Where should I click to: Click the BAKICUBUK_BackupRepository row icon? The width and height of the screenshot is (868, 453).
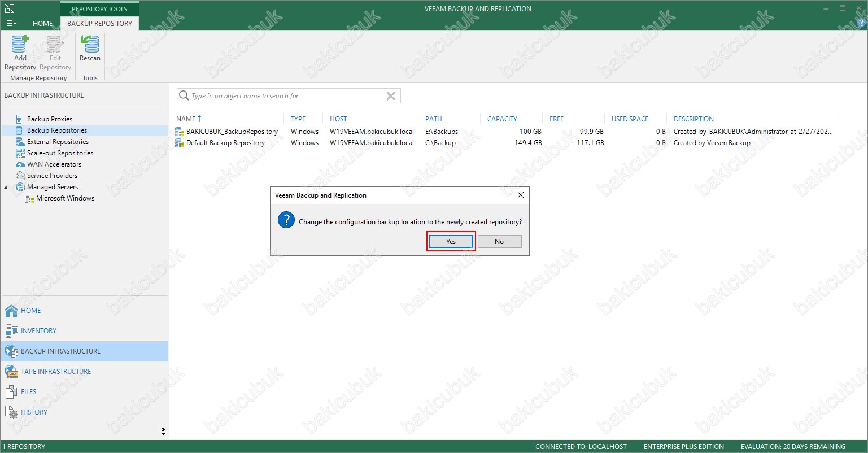pos(180,132)
